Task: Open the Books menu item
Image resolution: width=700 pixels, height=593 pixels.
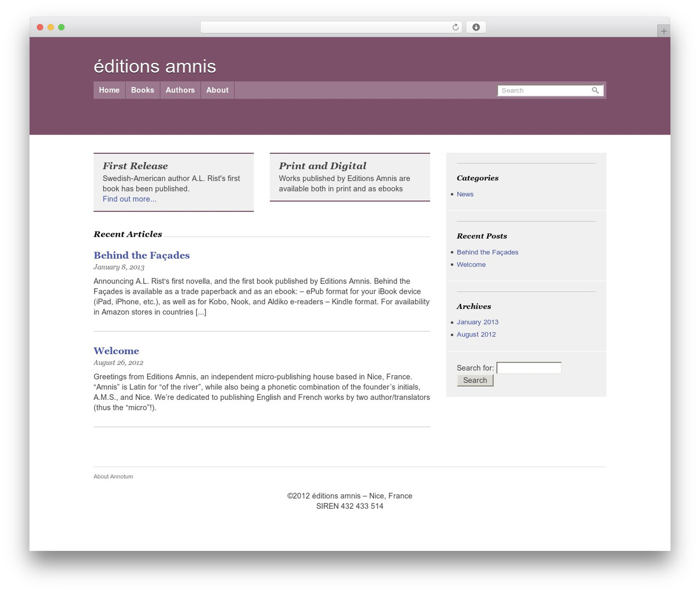Action: click(143, 90)
